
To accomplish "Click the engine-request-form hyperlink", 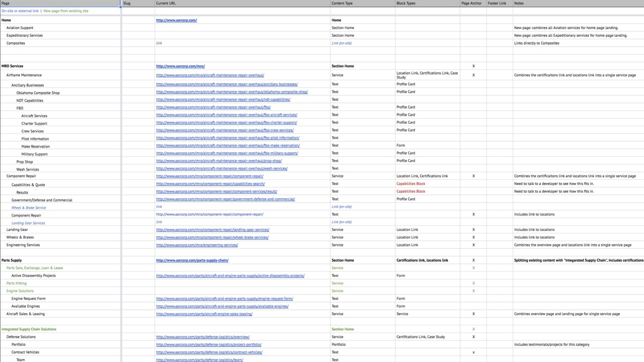I will (224, 298).
